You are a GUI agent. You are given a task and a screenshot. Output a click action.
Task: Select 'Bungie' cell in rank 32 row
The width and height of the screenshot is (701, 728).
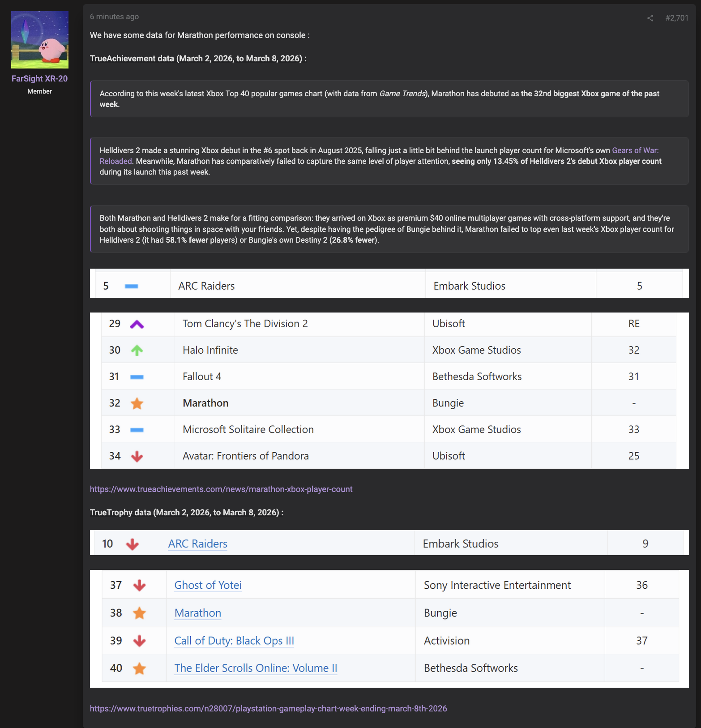click(508, 403)
